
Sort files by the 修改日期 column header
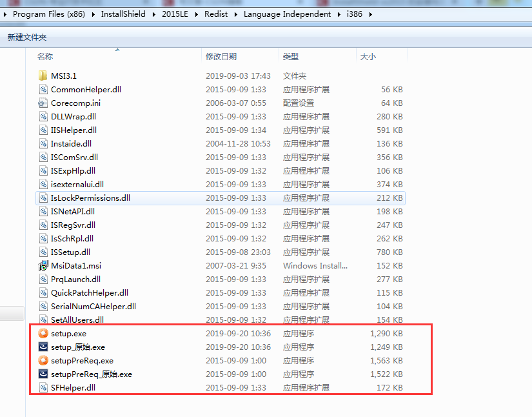click(222, 56)
